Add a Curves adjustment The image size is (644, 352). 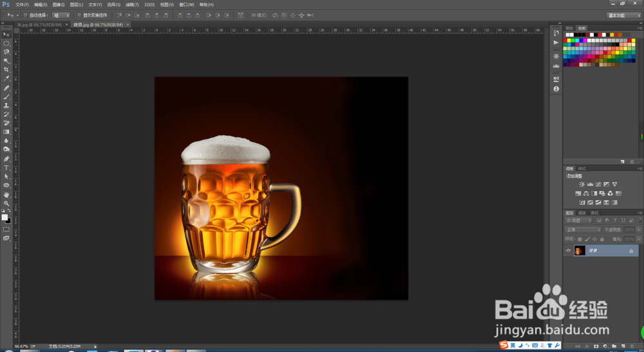click(598, 184)
